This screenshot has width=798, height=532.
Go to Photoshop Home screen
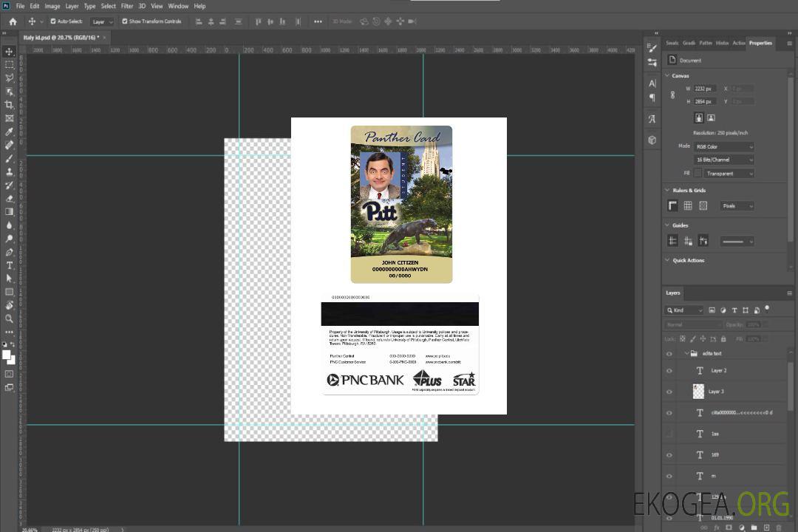(x=13, y=21)
